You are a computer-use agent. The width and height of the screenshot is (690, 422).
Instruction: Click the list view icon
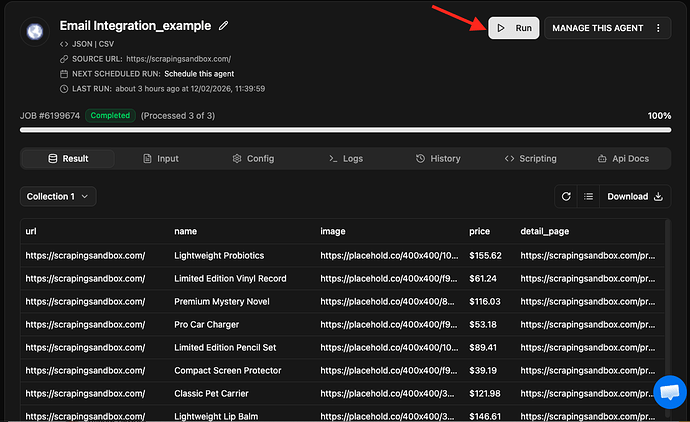coord(589,197)
